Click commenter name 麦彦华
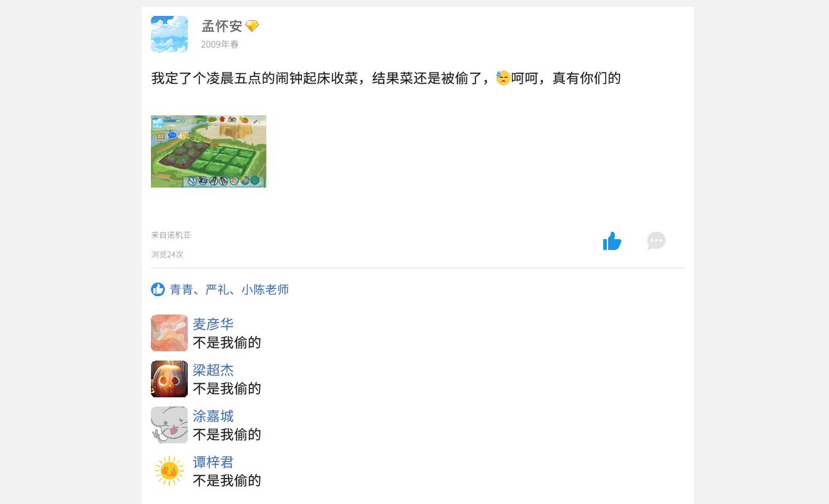The height and width of the screenshot is (504, 829). coord(213,324)
